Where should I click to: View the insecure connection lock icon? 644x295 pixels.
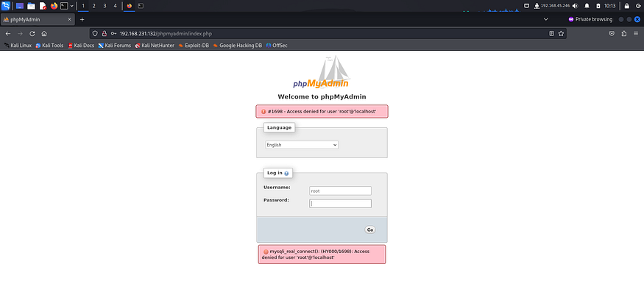pos(105,34)
